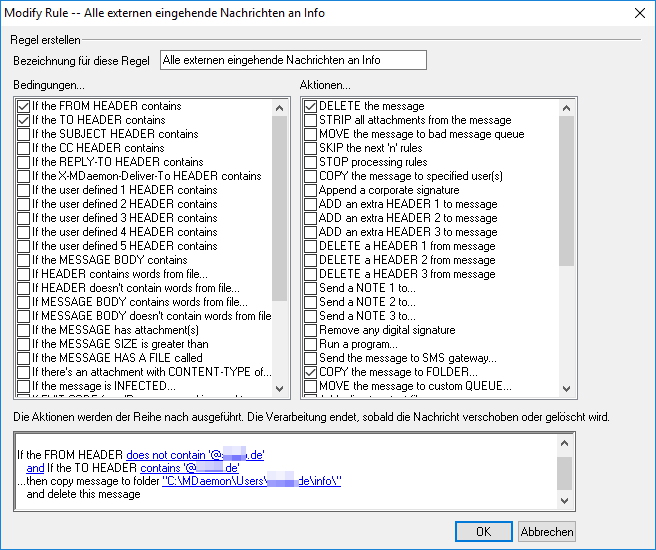The width and height of the screenshot is (656, 550).
Task: Enable 'STRIP all attachments from the message'
Action: pos(311,120)
